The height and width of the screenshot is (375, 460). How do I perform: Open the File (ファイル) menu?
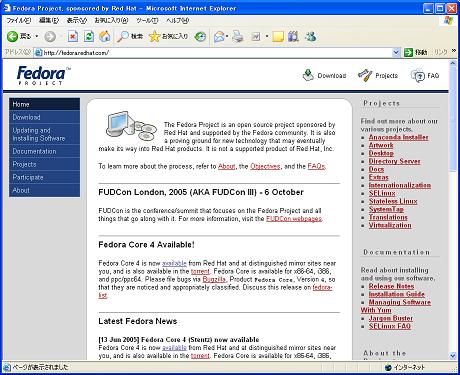[x=19, y=20]
